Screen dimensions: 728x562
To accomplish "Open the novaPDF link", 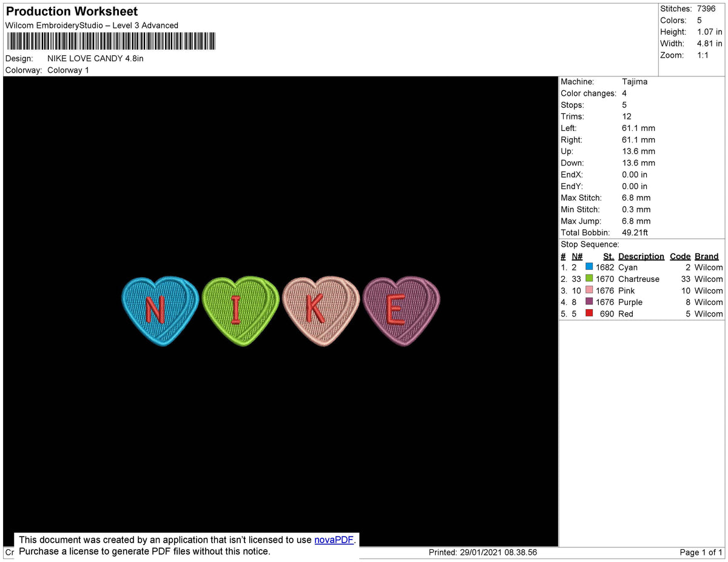I will tap(333, 540).
